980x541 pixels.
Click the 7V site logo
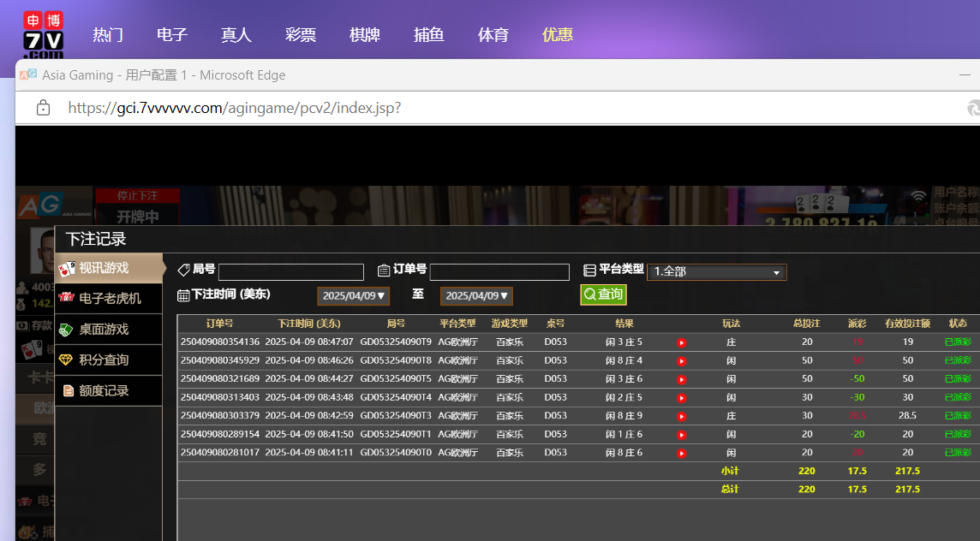[x=43, y=34]
